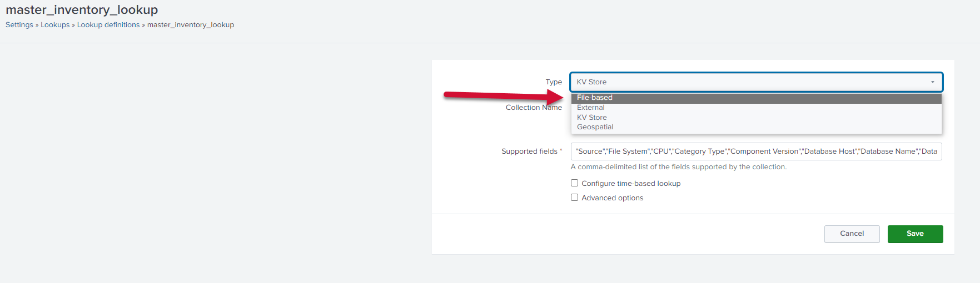Enable Configure time-based lookup checkbox
The image size is (980, 283).
tap(575, 183)
